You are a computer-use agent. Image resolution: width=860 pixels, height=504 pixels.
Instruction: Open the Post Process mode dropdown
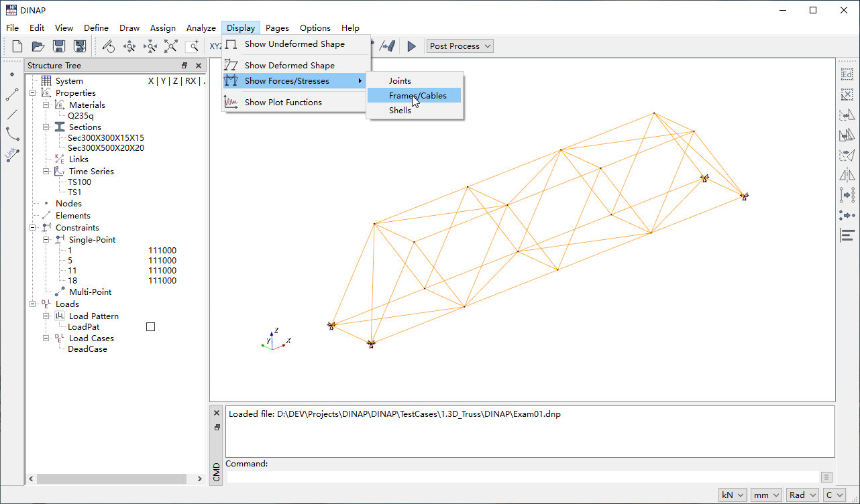(460, 46)
